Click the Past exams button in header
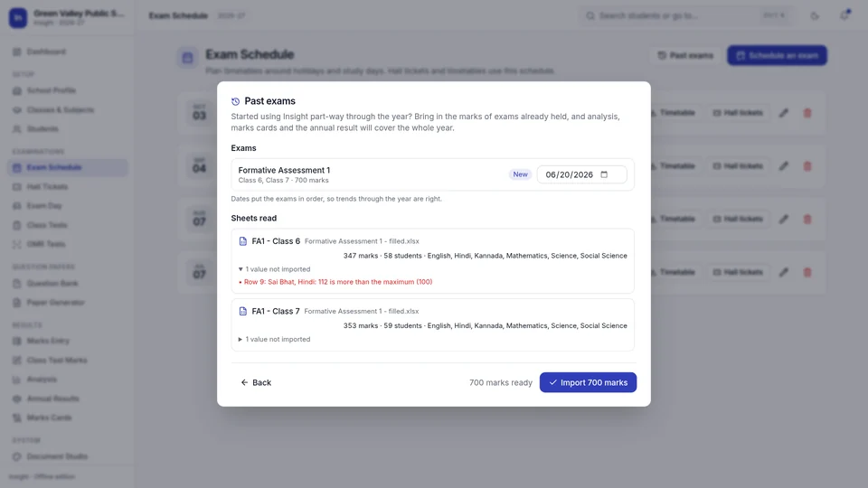868x488 pixels. coord(685,55)
